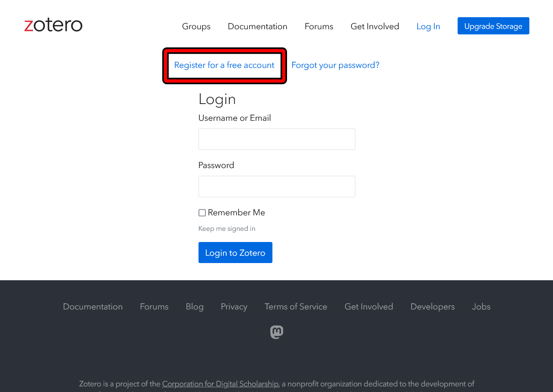Image resolution: width=553 pixels, height=392 pixels.
Task: Visit the Blog footer link
Action: click(x=195, y=306)
